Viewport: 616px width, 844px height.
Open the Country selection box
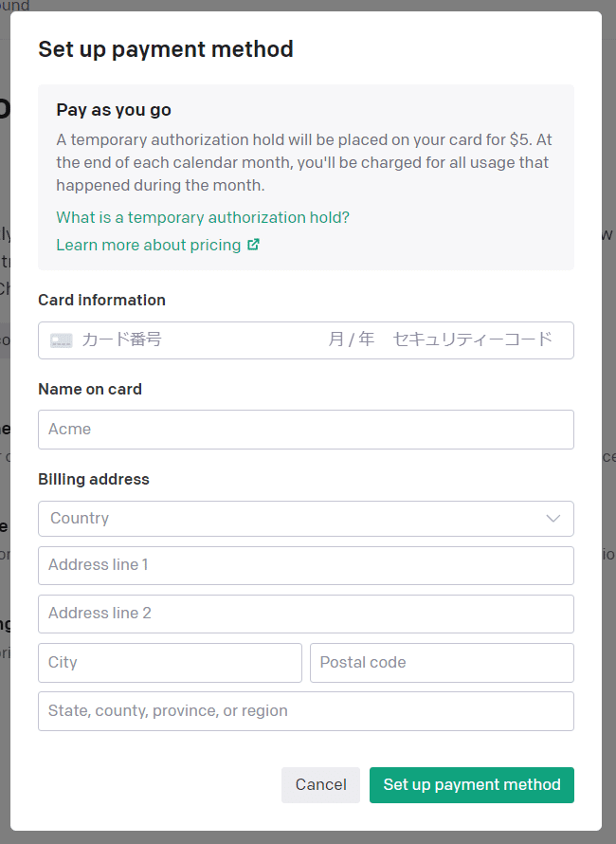[305, 519]
